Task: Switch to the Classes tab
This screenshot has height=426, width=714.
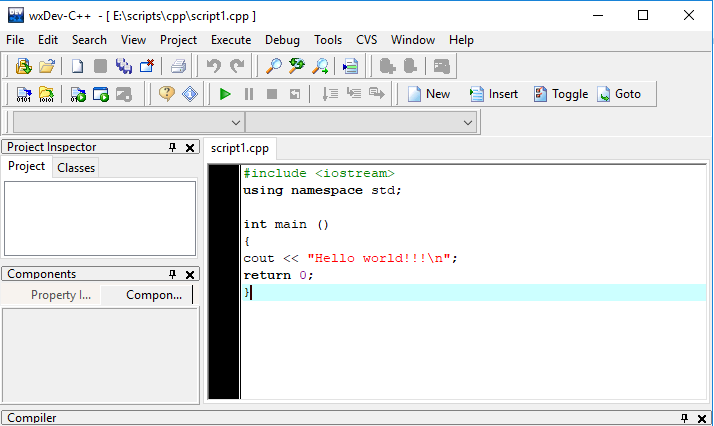Action: coord(76,168)
